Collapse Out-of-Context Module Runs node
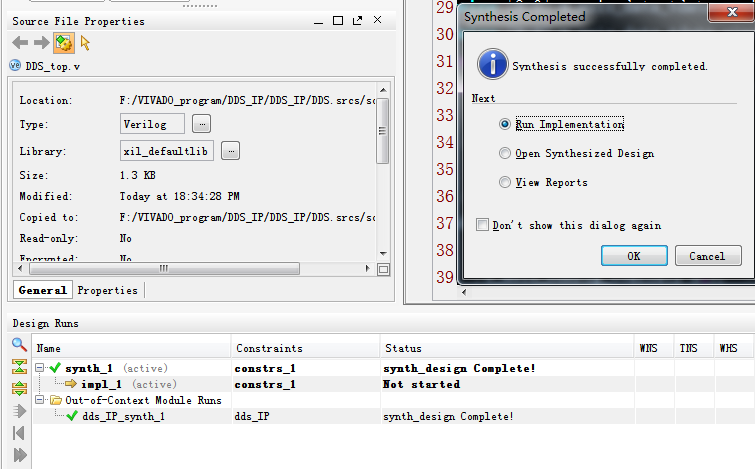This screenshot has width=755, height=469. pos(41,400)
